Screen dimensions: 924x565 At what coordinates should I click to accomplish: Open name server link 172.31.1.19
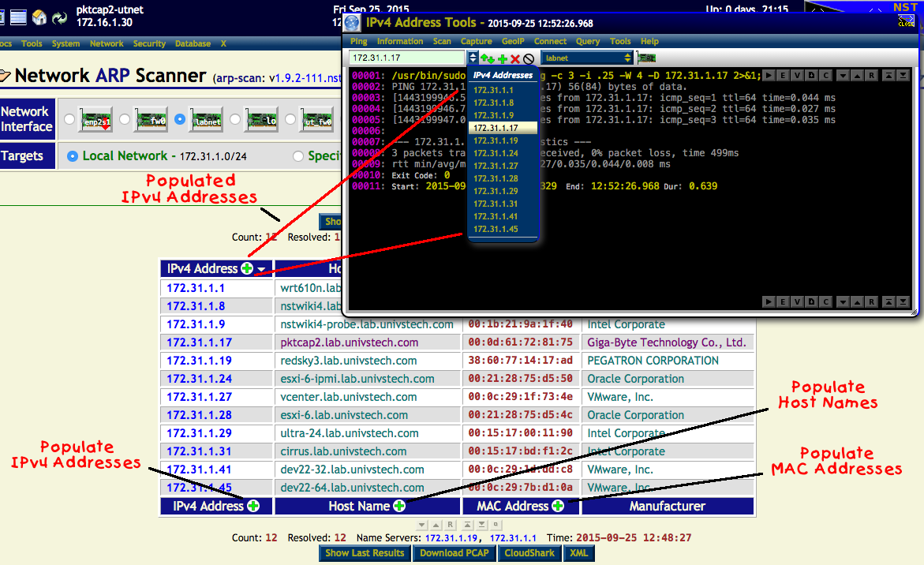click(x=451, y=538)
